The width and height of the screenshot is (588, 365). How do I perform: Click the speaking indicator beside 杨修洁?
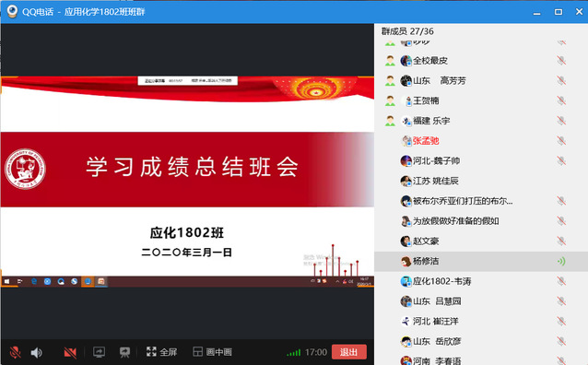point(561,261)
